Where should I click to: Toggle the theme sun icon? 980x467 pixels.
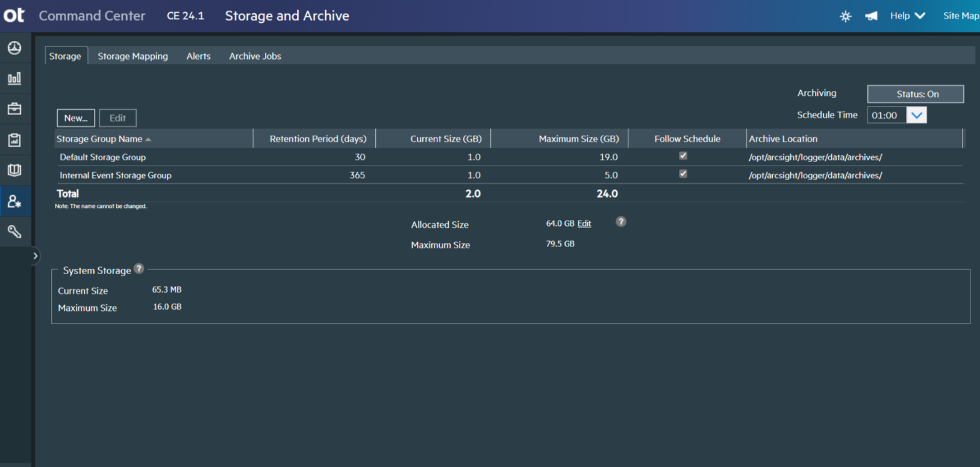(846, 16)
